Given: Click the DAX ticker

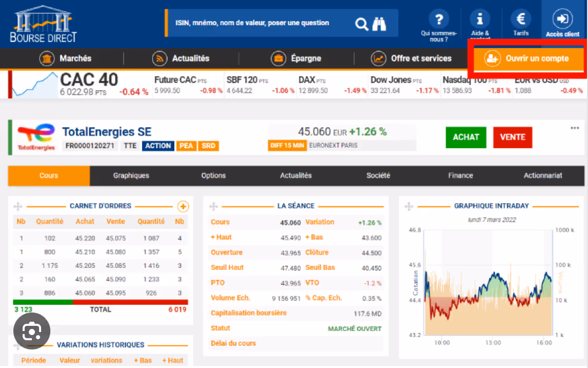Looking at the screenshot, I should click(332, 85).
